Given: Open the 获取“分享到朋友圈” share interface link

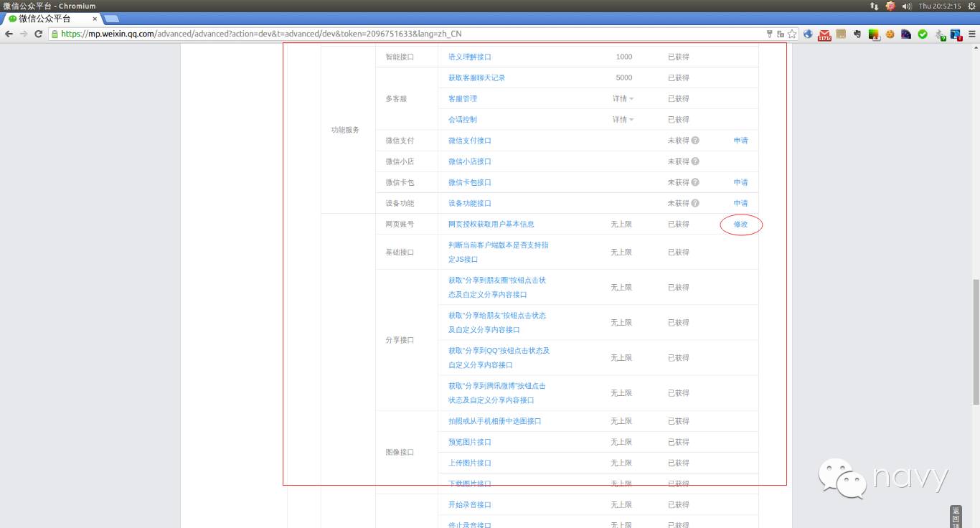Looking at the screenshot, I should [x=497, y=288].
